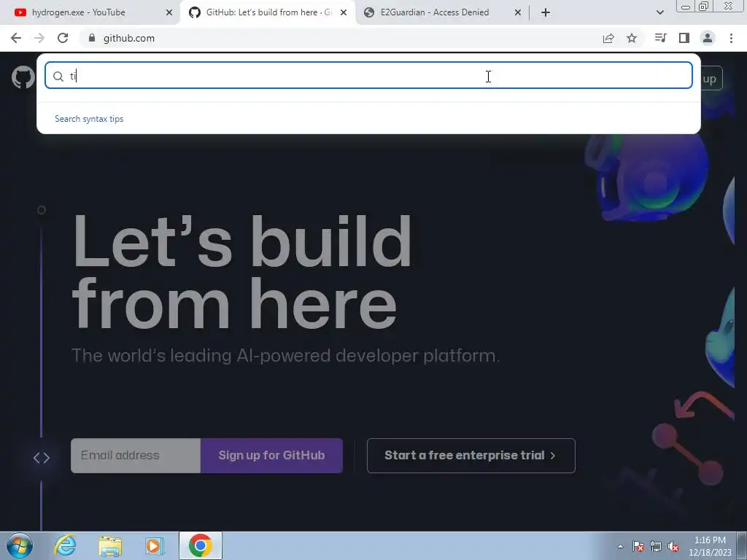Click Start a free enterprise trial
747x560 pixels.
471,455
